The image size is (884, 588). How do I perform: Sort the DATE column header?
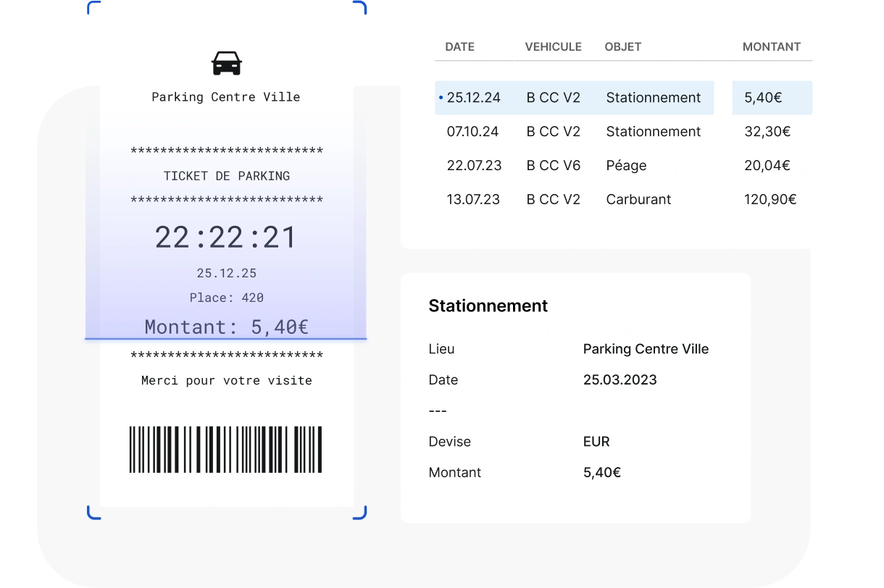click(x=459, y=46)
